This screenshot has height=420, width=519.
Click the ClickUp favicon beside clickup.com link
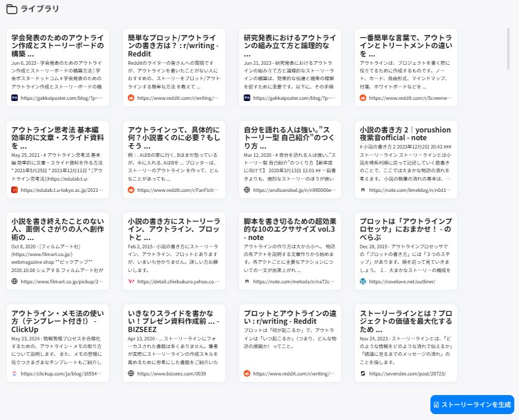coord(15,374)
